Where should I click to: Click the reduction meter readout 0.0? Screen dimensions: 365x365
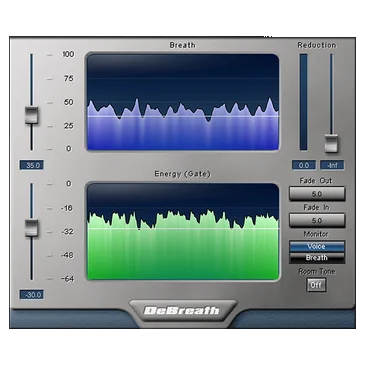coord(304,165)
